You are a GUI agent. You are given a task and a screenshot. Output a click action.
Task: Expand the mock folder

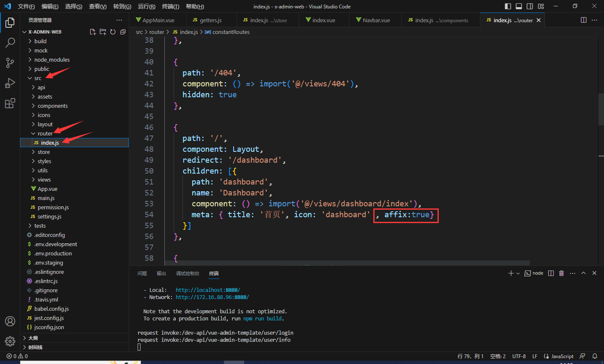74,50
